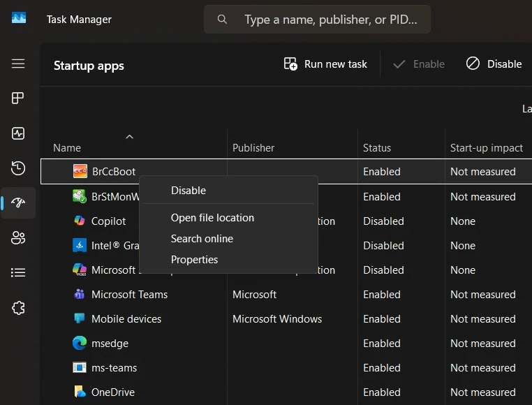Screen dimensions: 532x405
Task: Click Microsoft Windows publisher cell
Action: coord(277,319)
